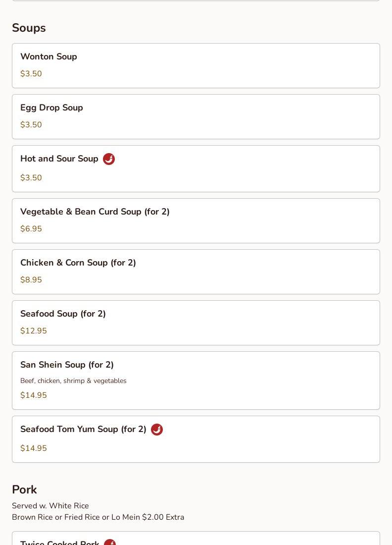The width and height of the screenshot is (392, 545).
Task: Click the Served w. White Rice note
Action: click(50, 506)
